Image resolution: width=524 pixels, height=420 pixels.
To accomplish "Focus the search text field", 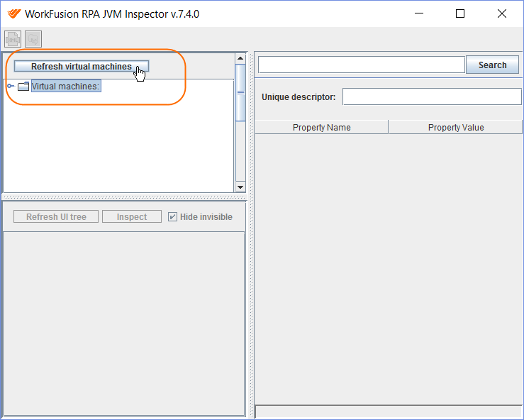I will point(362,65).
